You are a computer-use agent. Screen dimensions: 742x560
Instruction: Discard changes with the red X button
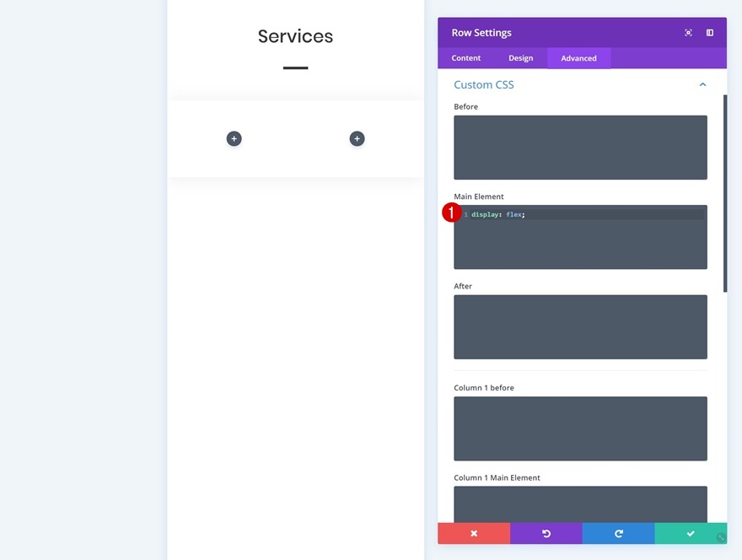pyautogui.click(x=474, y=534)
